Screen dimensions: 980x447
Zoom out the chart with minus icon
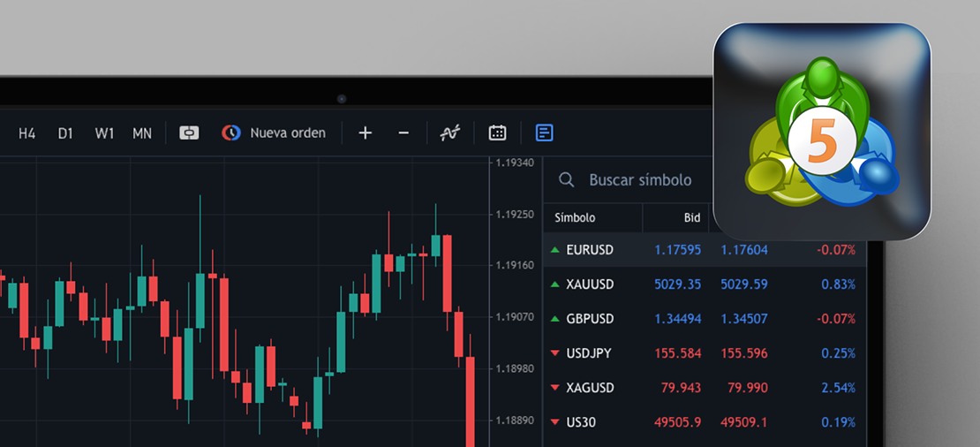pos(403,133)
